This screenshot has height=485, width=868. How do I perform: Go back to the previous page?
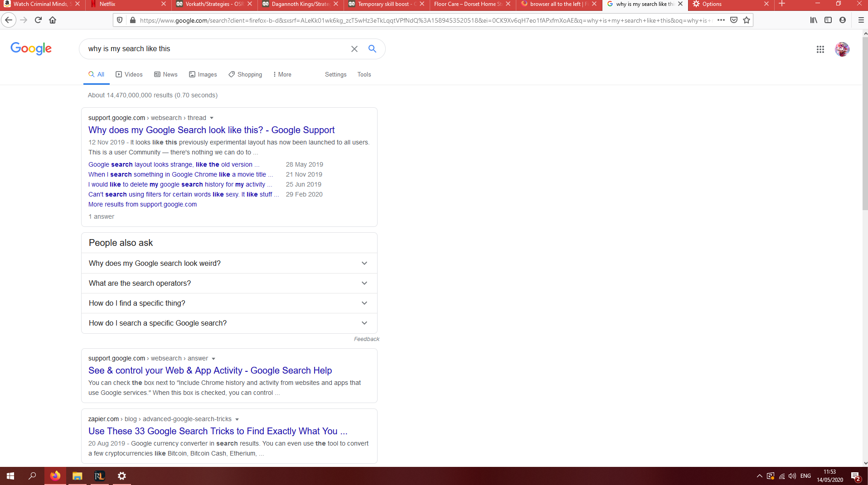[x=9, y=20]
